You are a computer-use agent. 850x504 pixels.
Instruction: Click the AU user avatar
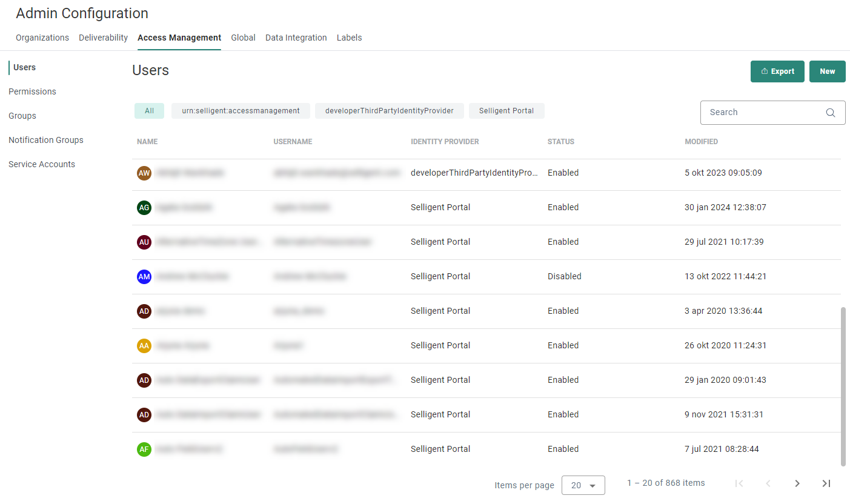pos(144,242)
